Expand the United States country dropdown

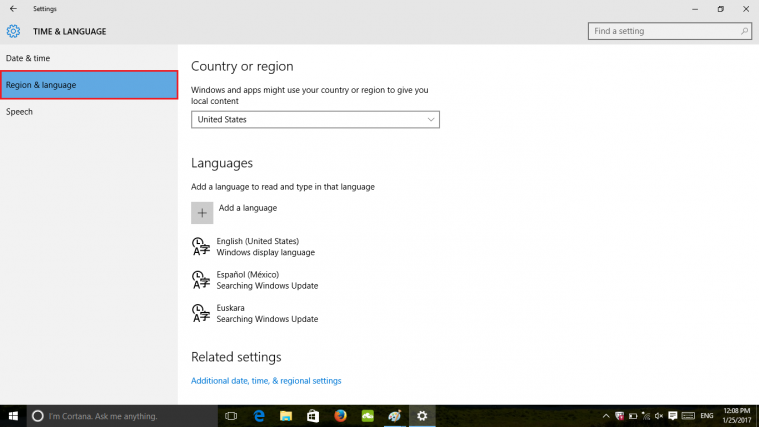point(315,120)
